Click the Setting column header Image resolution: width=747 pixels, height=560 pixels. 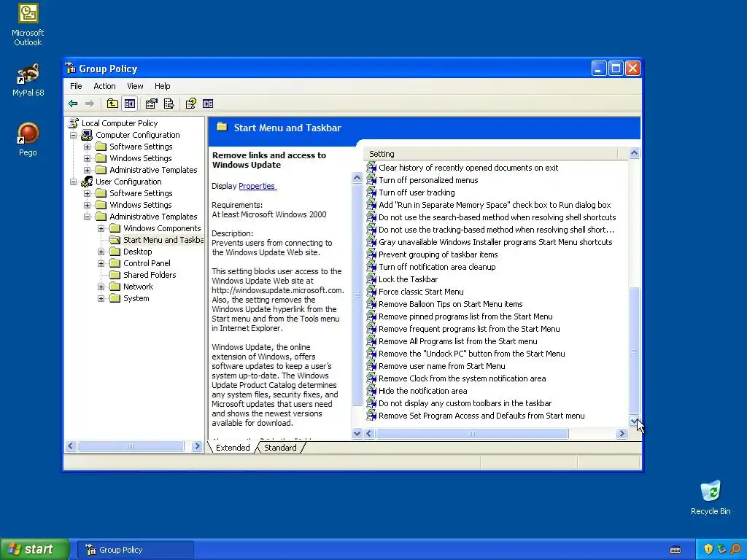[491, 154]
